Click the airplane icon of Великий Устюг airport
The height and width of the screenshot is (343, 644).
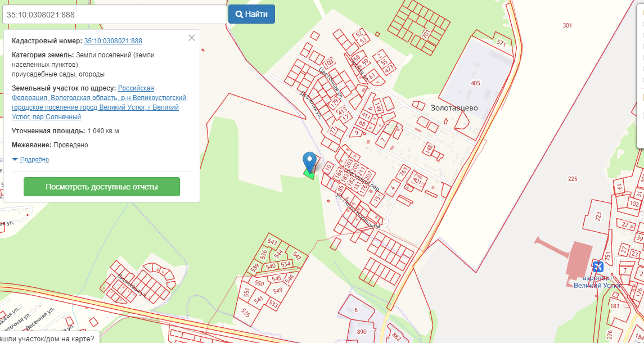pyautogui.click(x=597, y=266)
